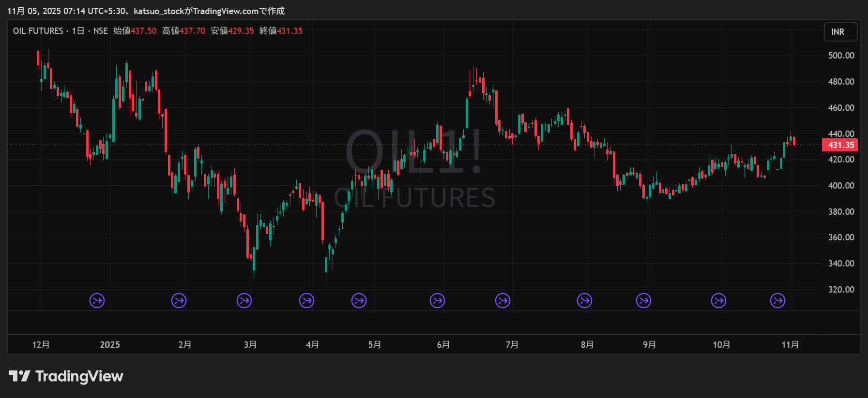Click the rollover marker just before 8月
The height and width of the screenshot is (398, 868).
click(x=584, y=301)
